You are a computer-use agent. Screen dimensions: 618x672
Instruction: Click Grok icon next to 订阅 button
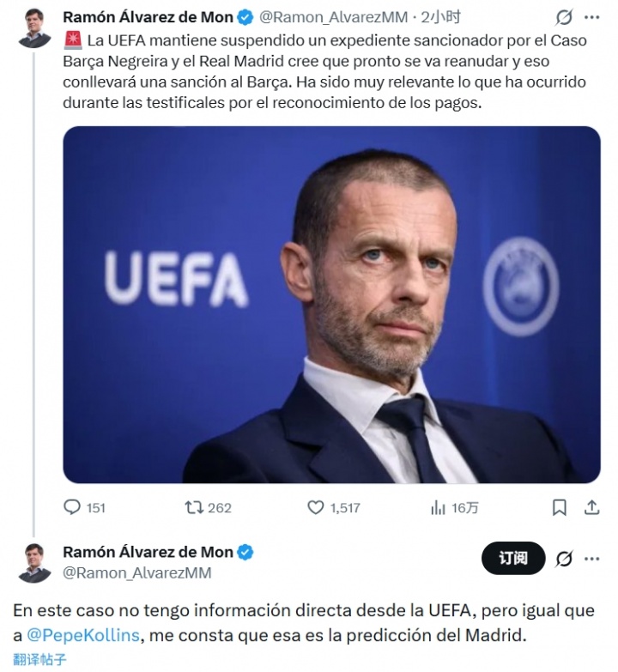pyautogui.click(x=564, y=559)
